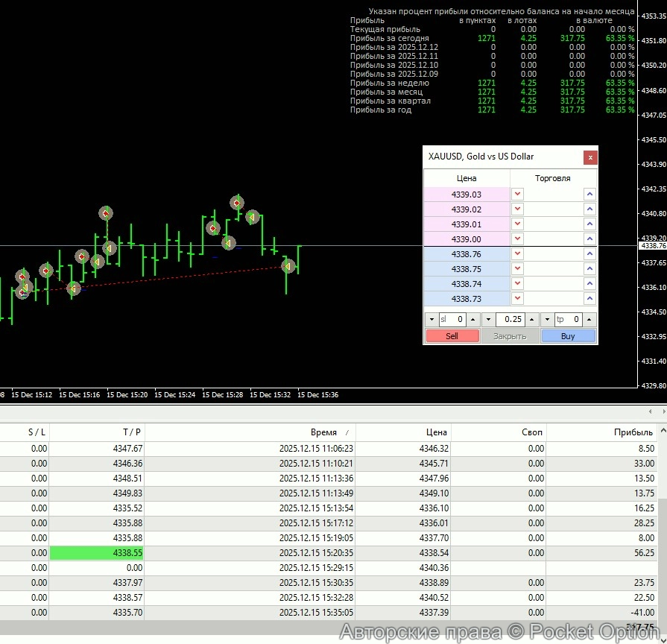
Task: Select the green highlighted 4338.55 T/P cell
Action: [x=96, y=553]
